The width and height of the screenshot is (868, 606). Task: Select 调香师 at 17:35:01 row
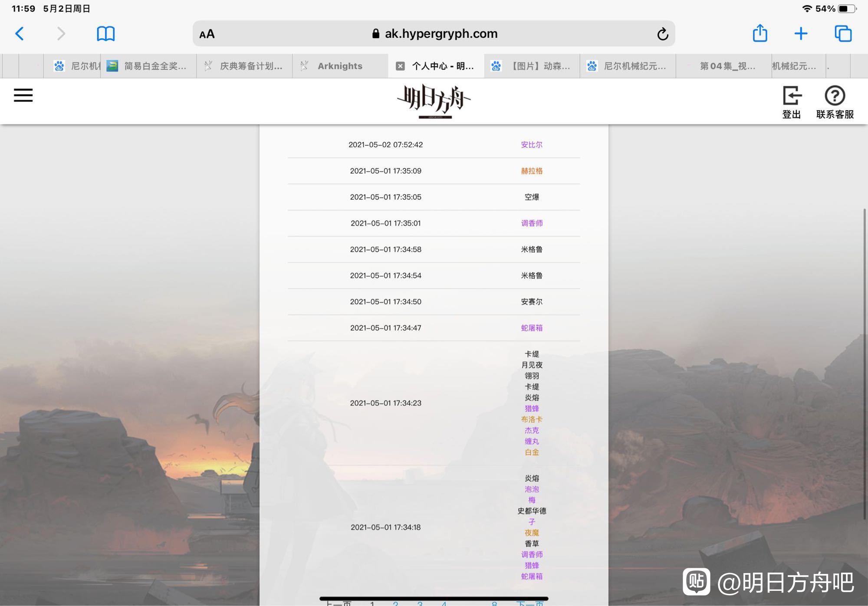tap(532, 223)
